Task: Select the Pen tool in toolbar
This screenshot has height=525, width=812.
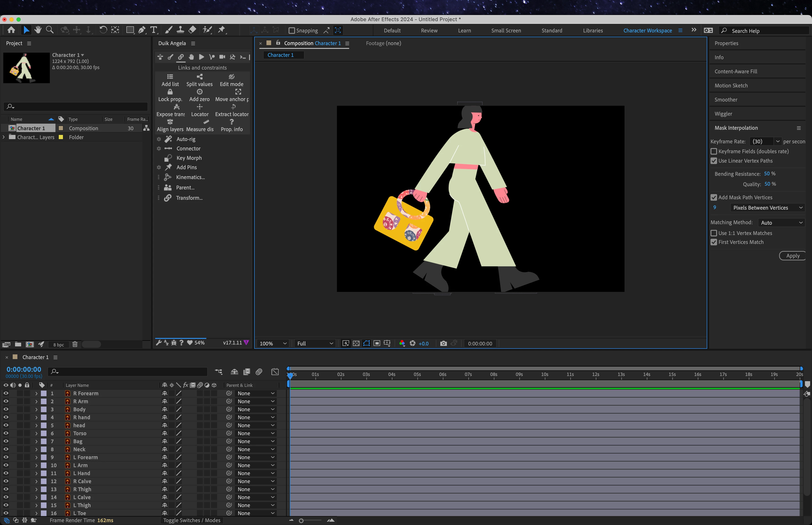Action: coord(142,30)
